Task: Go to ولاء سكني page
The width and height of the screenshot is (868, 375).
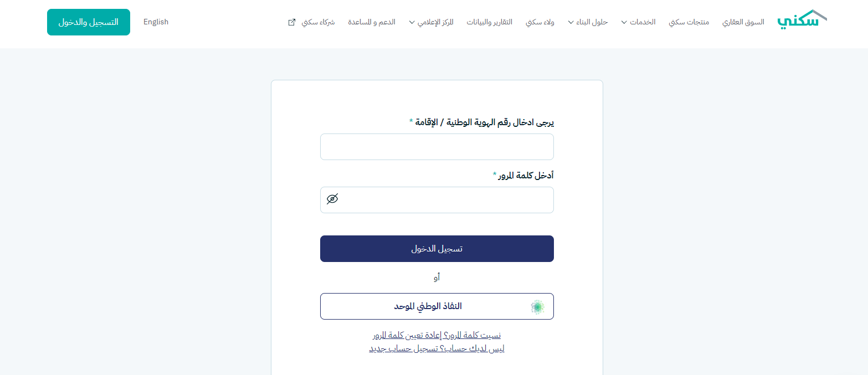Action: click(538, 22)
